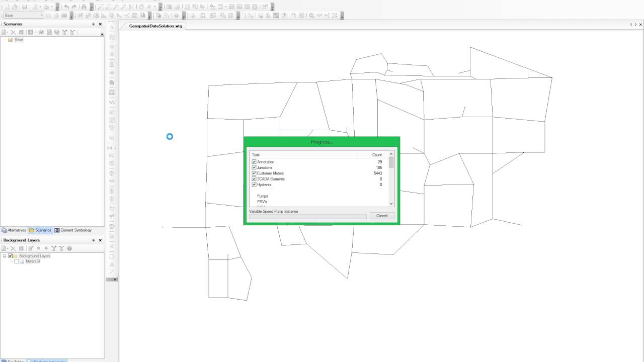The image size is (644, 362).
Task: Click the Move Up arrow in Background Layers toolbar
Action: tap(38, 248)
